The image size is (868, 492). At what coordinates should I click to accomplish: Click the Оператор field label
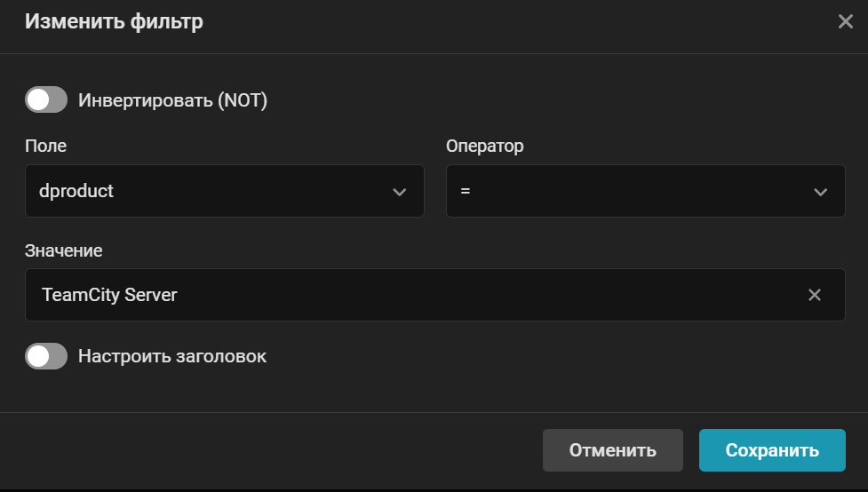(484, 146)
